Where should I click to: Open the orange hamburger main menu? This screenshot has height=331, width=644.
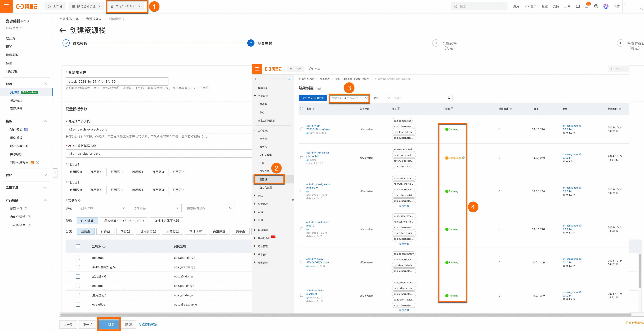click(x=6, y=6)
